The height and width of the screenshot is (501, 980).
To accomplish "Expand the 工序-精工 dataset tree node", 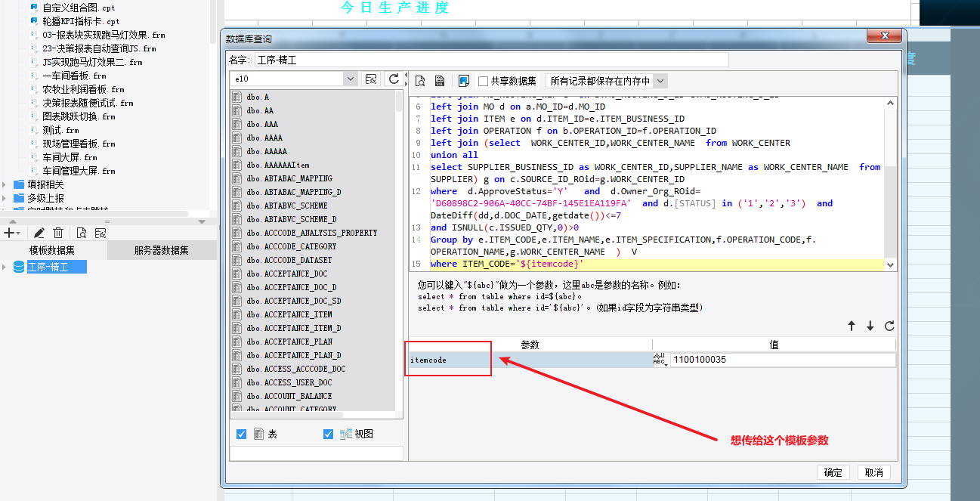I will tap(5, 267).
